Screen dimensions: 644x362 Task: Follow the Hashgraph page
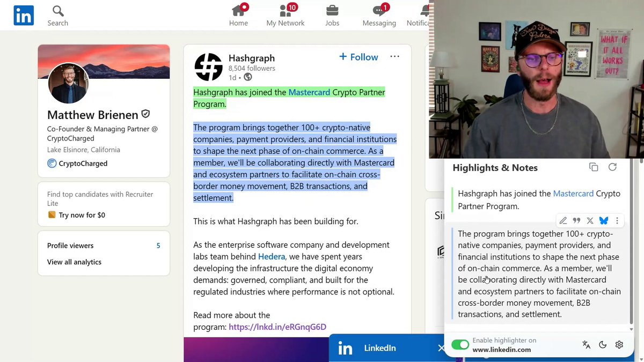(x=358, y=57)
